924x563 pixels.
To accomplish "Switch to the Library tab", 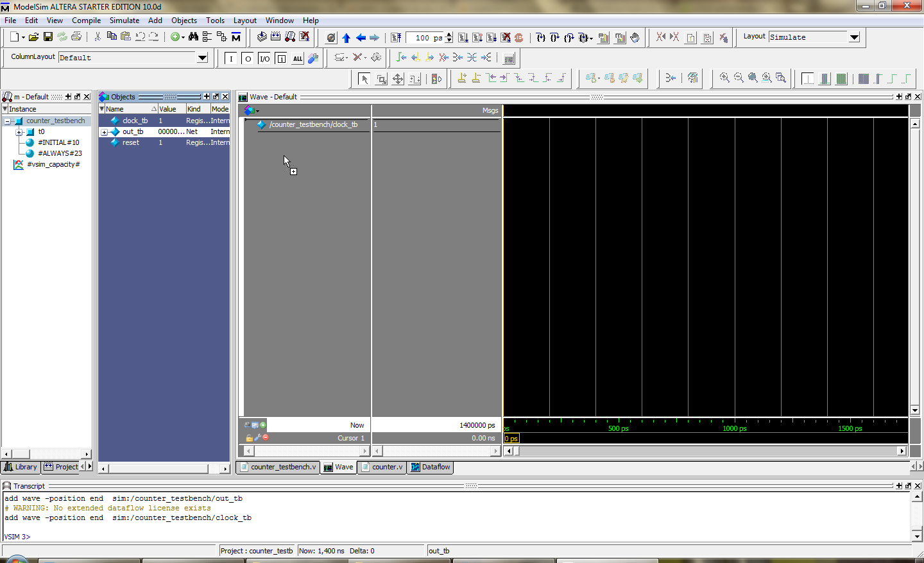I will (21, 467).
